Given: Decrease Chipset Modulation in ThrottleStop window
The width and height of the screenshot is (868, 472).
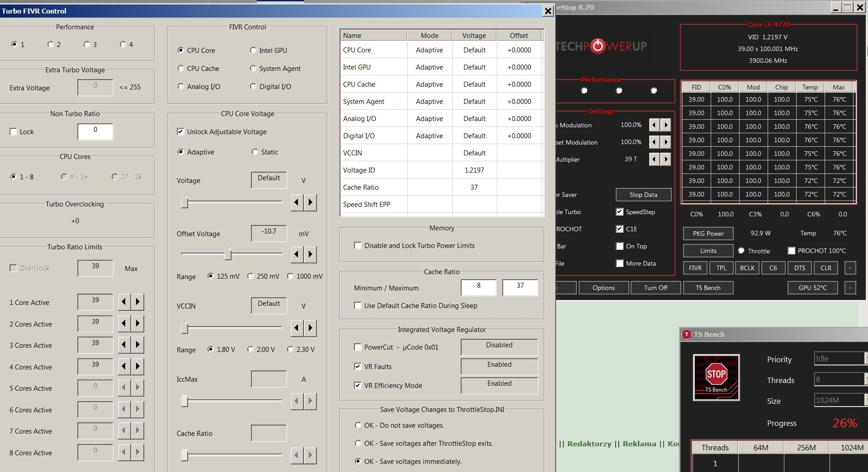Looking at the screenshot, I should click(x=654, y=142).
